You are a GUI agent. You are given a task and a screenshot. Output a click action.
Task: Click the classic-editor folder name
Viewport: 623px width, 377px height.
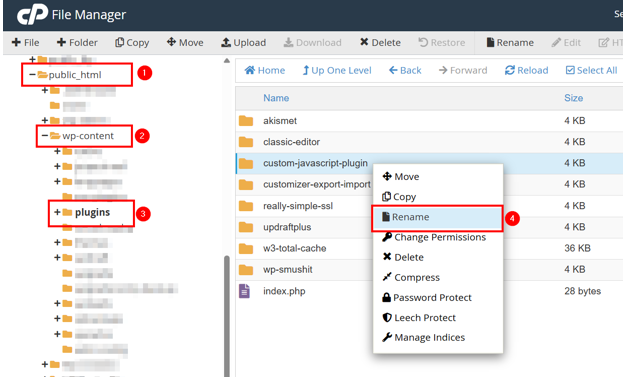292,142
